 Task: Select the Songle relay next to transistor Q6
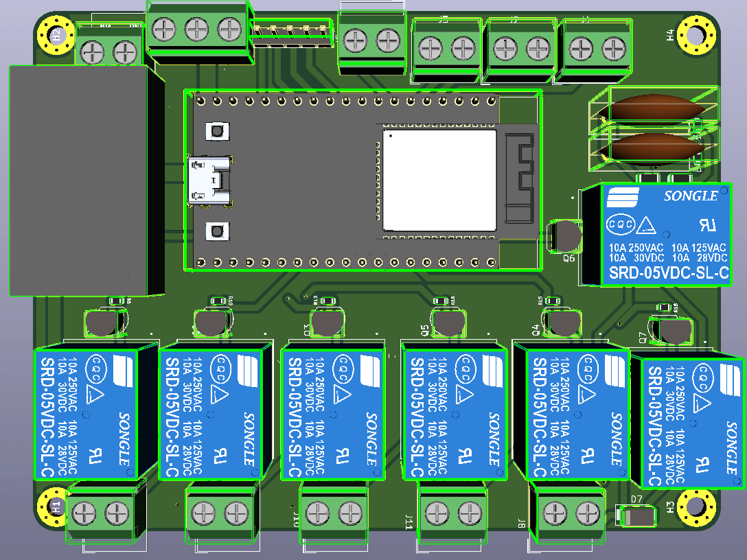(666, 233)
